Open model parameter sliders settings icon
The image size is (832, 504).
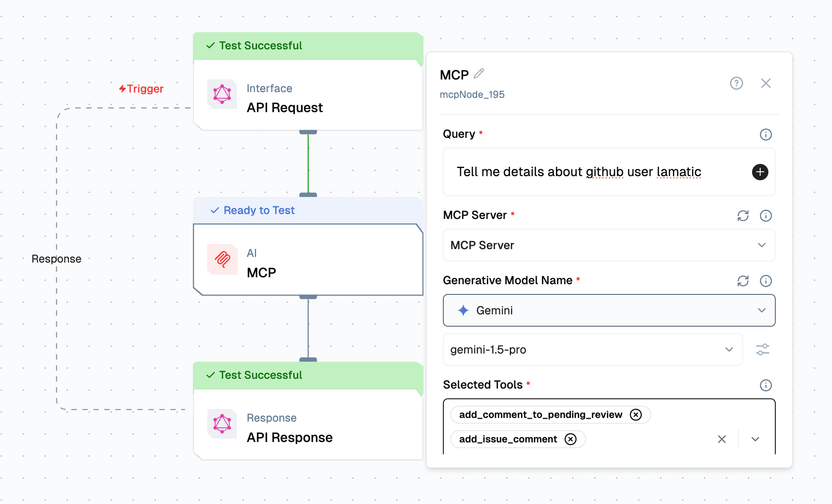tap(762, 349)
